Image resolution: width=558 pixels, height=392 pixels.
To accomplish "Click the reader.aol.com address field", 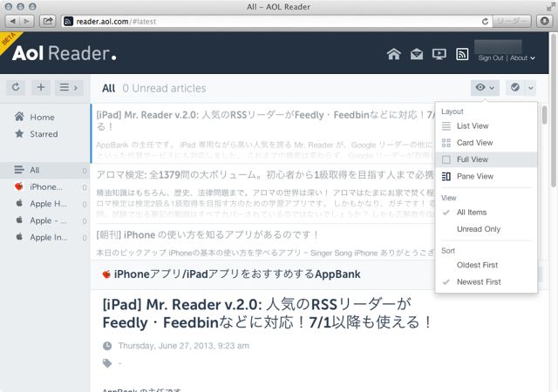I will pos(277,22).
